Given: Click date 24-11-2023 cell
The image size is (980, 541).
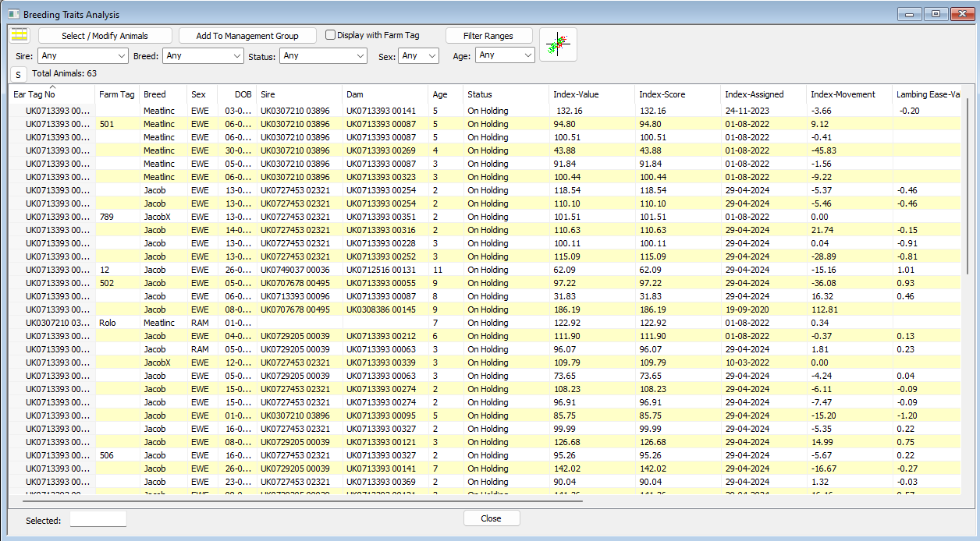Looking at the screenshot, I should 763,111.
